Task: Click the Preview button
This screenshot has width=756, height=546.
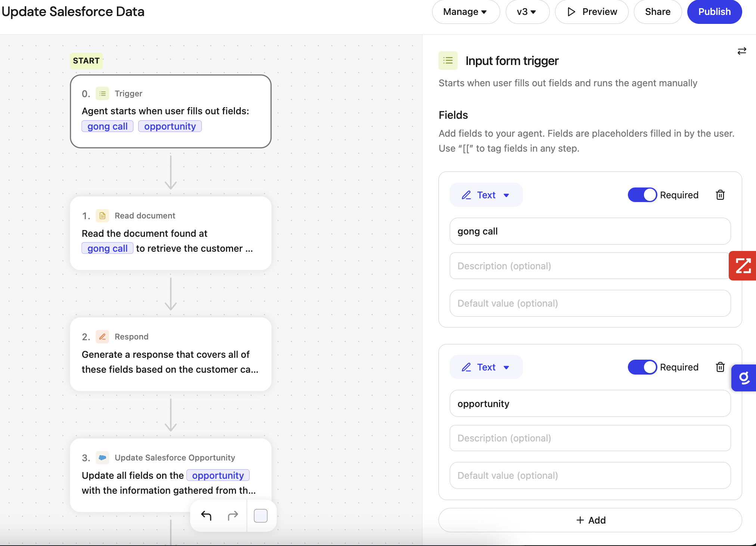Action: 592,12
